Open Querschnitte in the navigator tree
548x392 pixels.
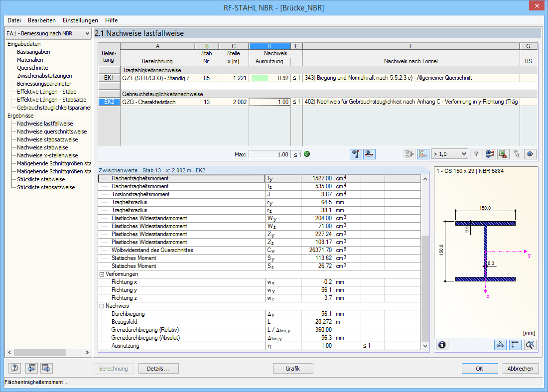tap(32, 68)
